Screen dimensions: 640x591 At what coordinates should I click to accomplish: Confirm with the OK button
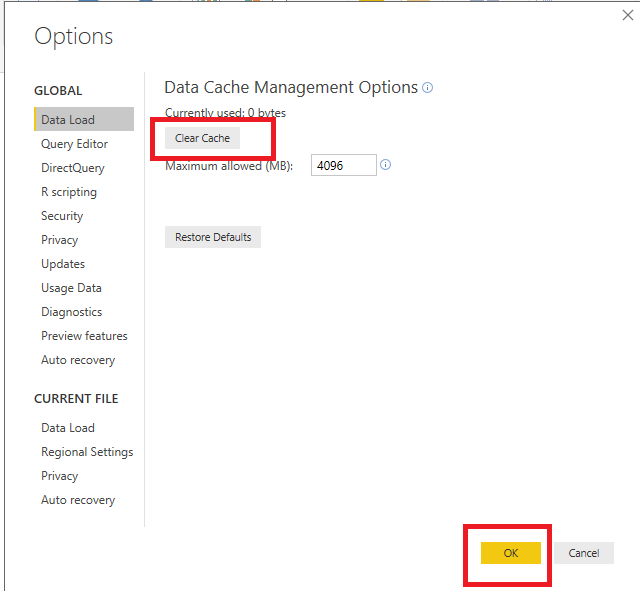click(510, 553)
